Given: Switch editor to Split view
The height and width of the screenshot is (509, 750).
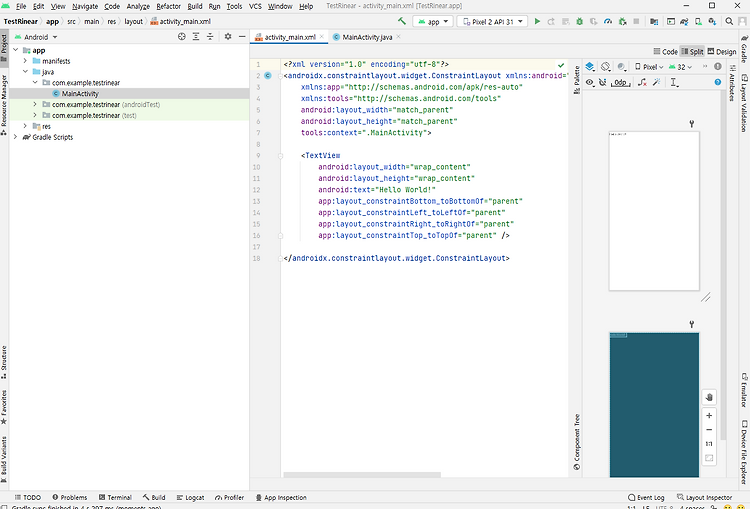Looking at the screenshot, I should point(692,52).
